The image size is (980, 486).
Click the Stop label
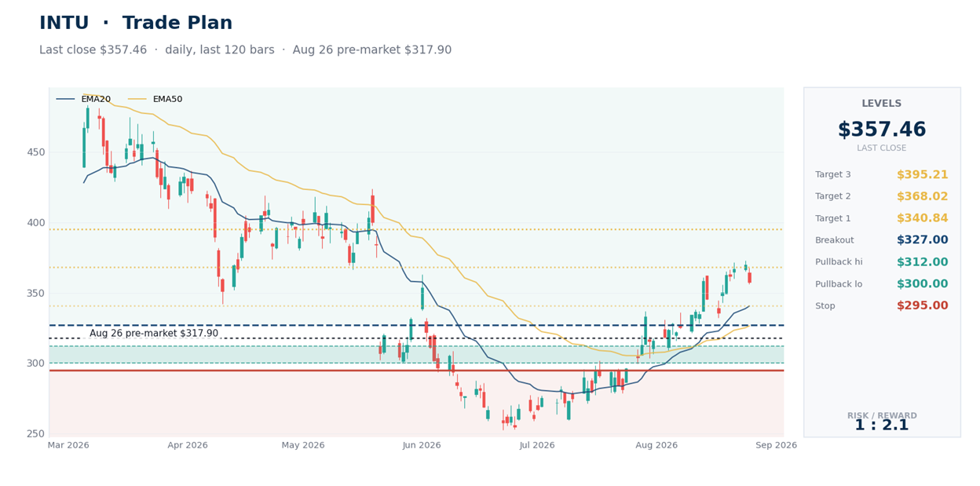click(x=825, y=306)
